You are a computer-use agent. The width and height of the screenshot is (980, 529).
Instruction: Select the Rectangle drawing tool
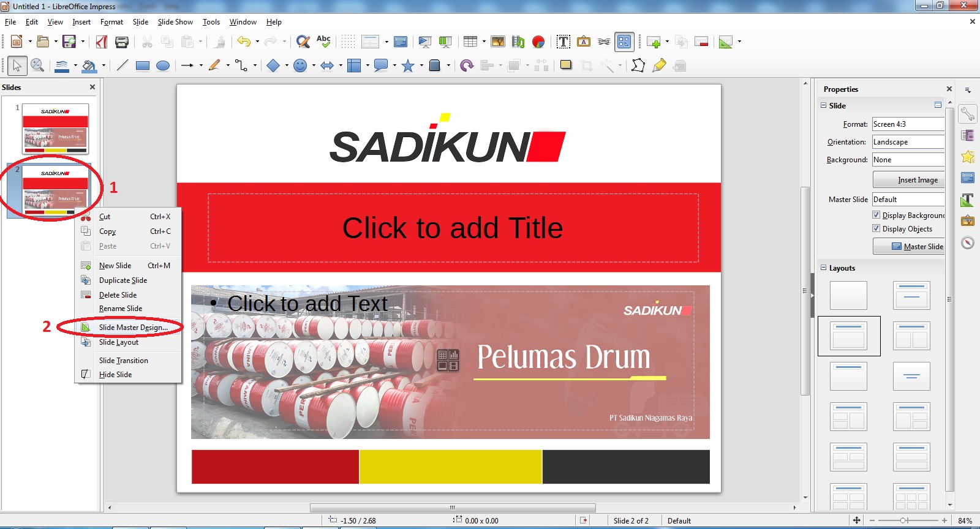[143, 66]
